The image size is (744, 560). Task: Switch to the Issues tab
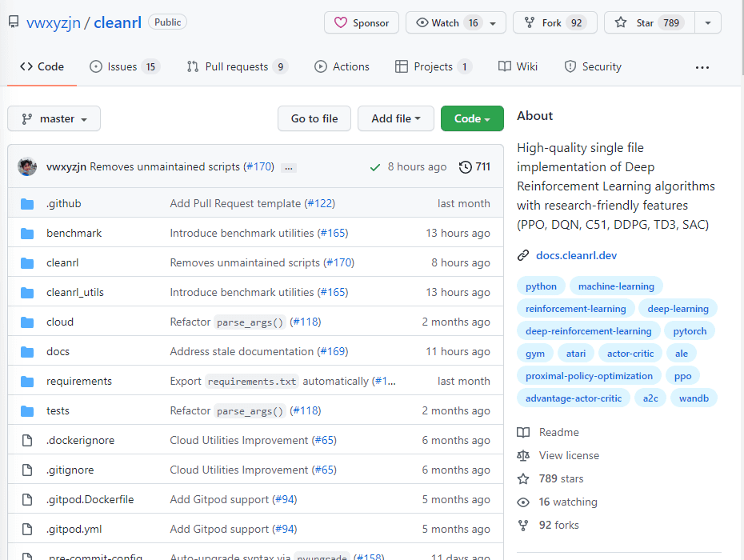124,66
